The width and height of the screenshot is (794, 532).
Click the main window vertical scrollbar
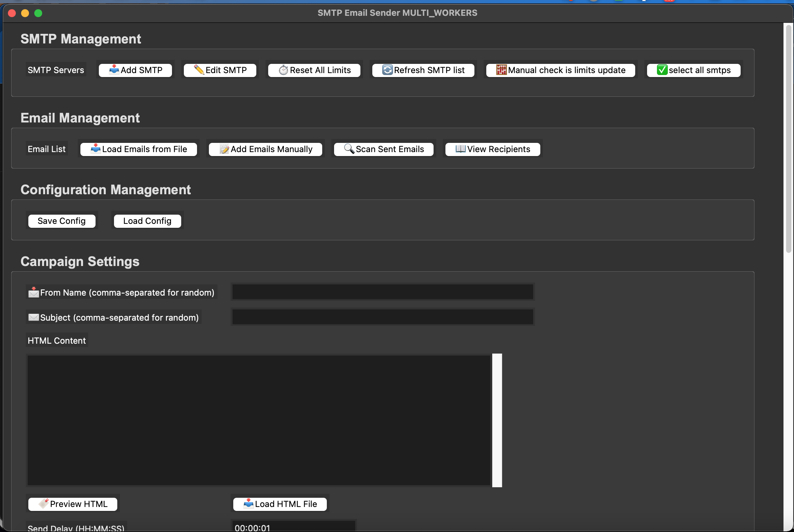(x=789, y=139)
